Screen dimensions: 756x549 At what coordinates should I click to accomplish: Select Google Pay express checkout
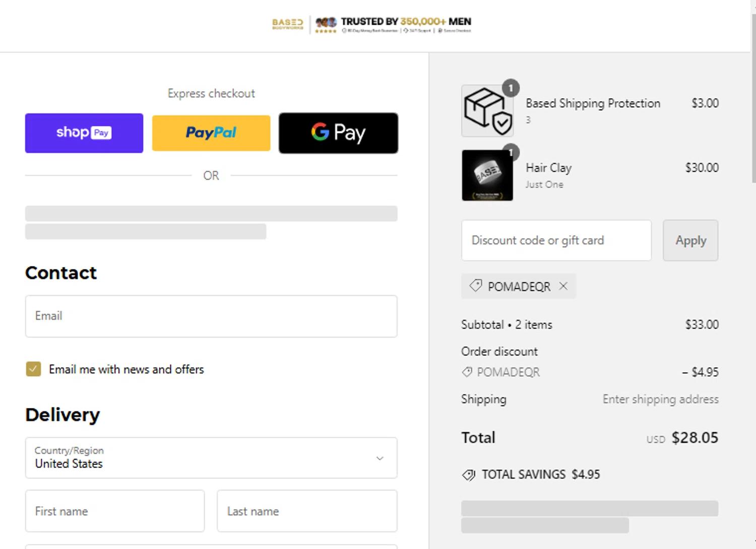[x=338, y=133]
